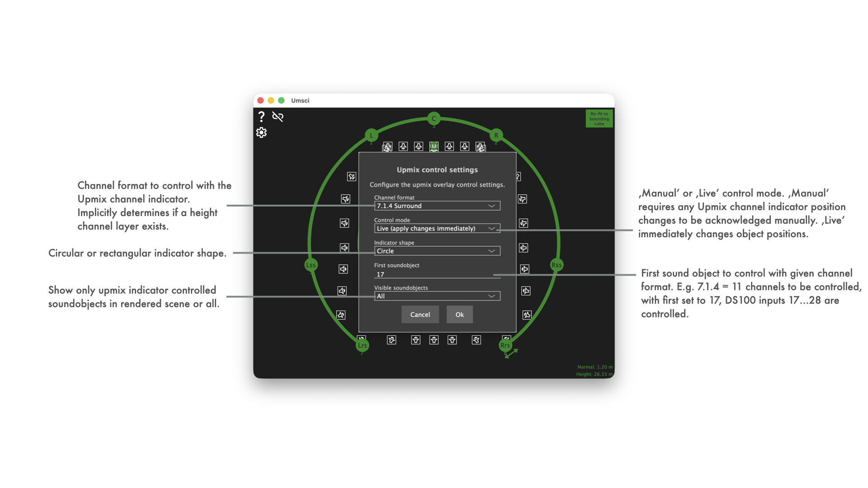Click the green arrow handle near Rrs
Image resolution: width=868 pixels, height=488 pixels.
coord(512,353)
